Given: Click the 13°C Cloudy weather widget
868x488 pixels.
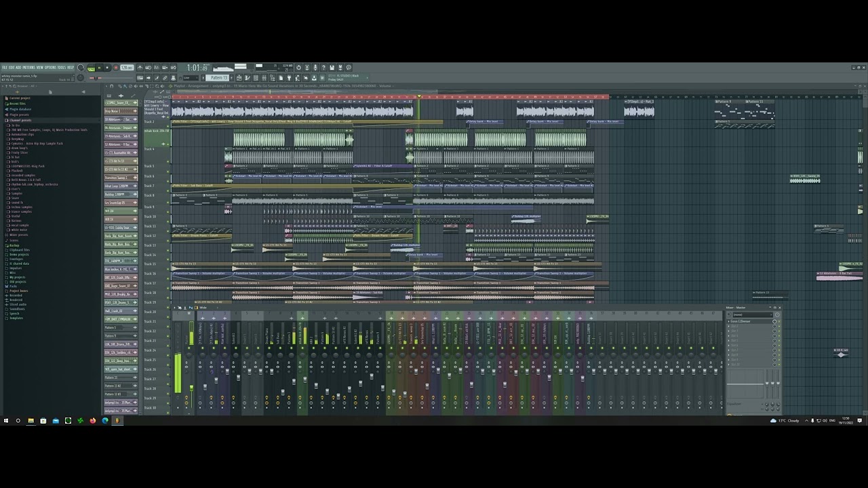Looking at the screenshot, I should click(783, 421).
